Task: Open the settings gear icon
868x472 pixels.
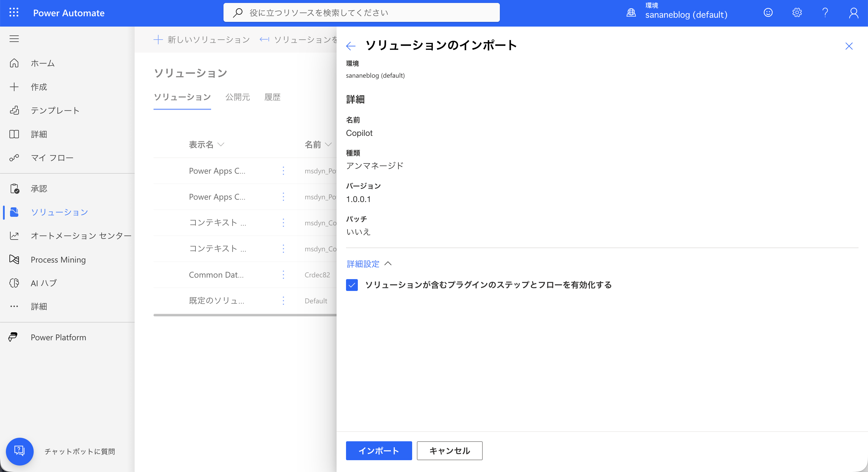Action: 797,13
